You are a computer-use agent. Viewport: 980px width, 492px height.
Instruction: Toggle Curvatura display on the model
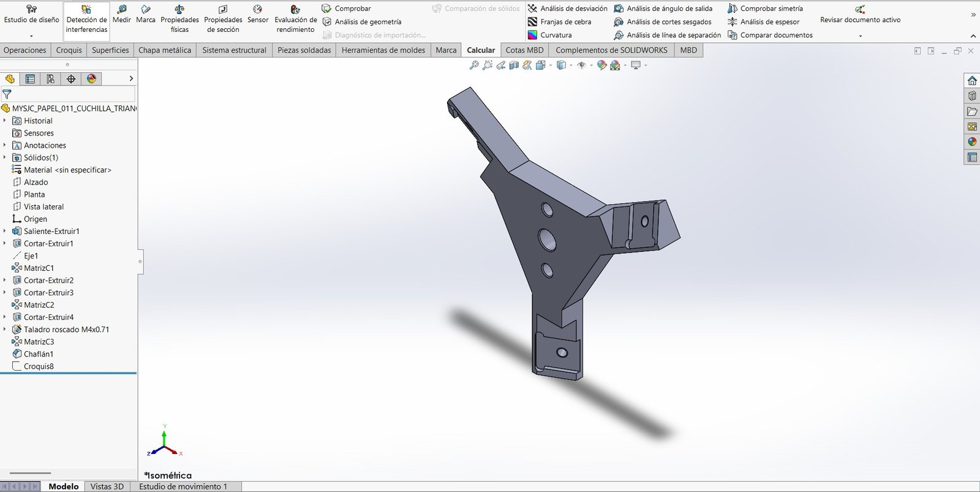pyautogui.click(x=549, y=35)
